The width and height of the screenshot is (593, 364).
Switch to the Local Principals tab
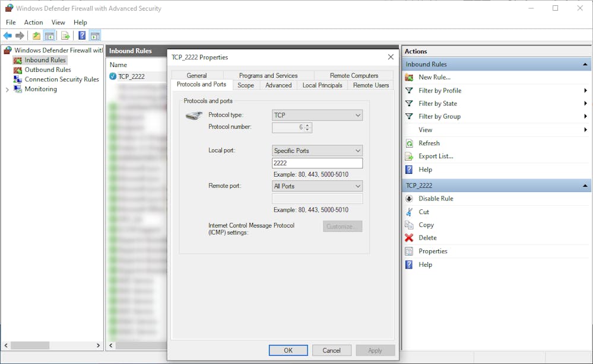point(322,85)
